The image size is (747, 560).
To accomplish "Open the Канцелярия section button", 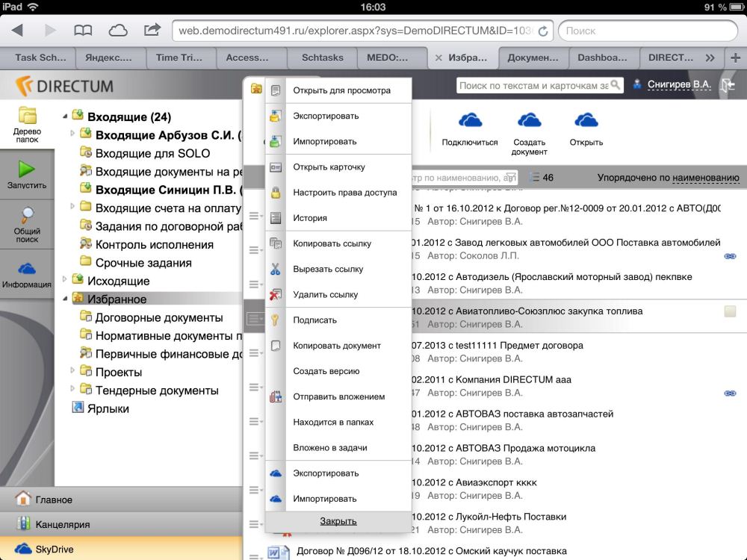I will coord(122,524).
